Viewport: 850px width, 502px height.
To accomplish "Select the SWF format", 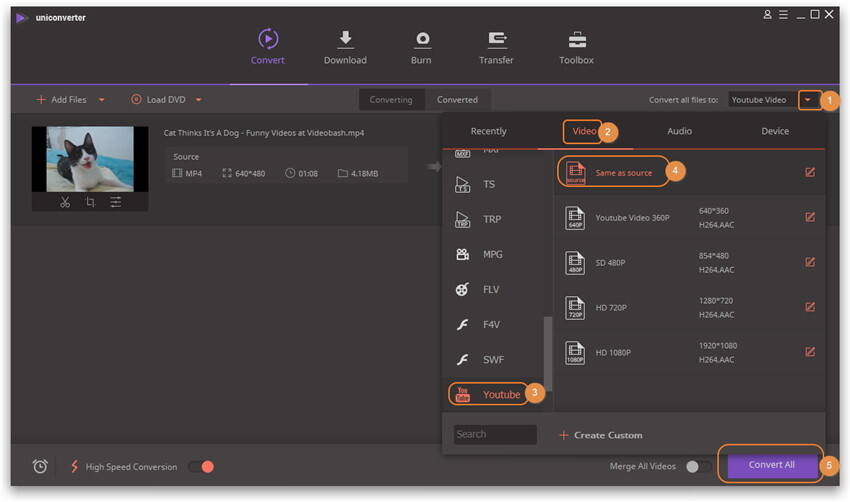I will 492,359.
